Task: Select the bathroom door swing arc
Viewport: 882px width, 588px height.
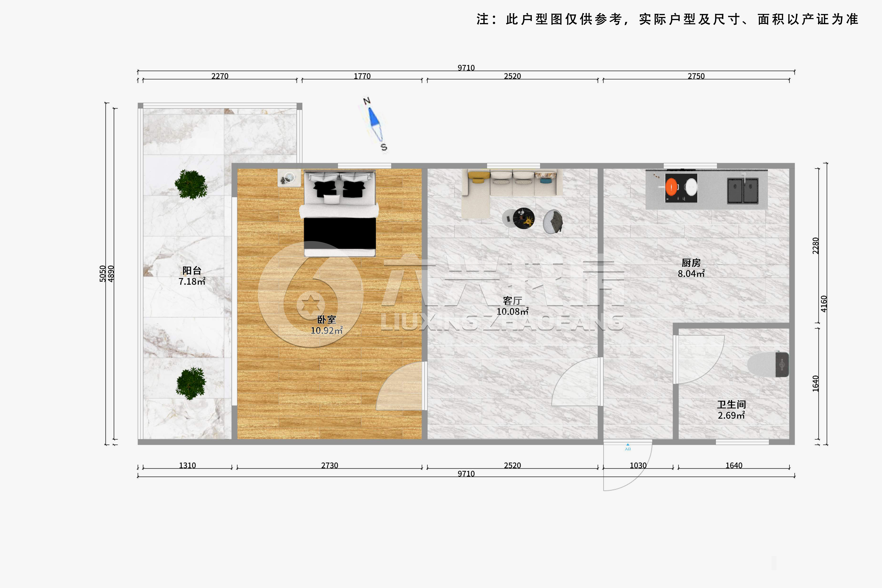Action: click(699, 359)
